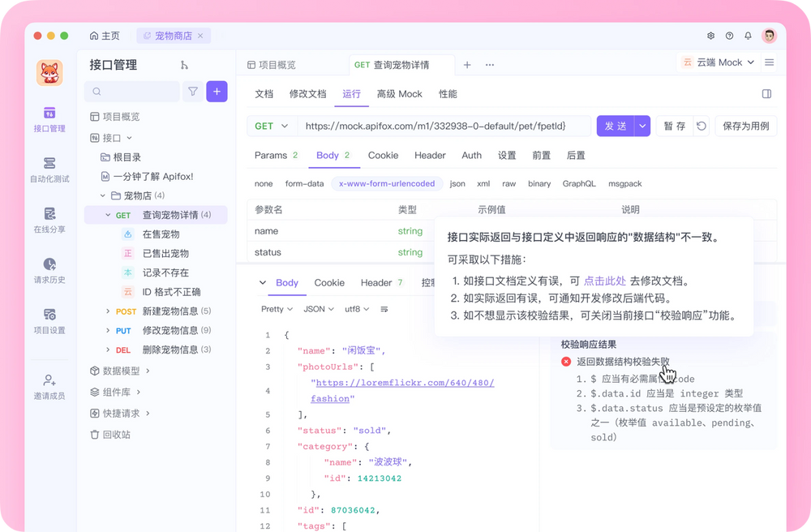Open the GET method dropdown
This screenshot has width=811, height=532.
click(271, 126)
